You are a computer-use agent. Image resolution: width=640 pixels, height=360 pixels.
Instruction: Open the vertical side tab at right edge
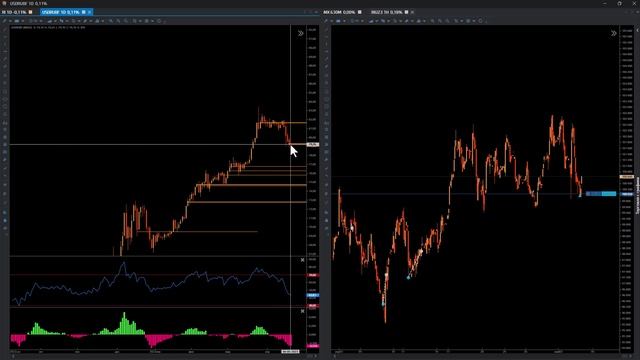(x=637, y=196)
